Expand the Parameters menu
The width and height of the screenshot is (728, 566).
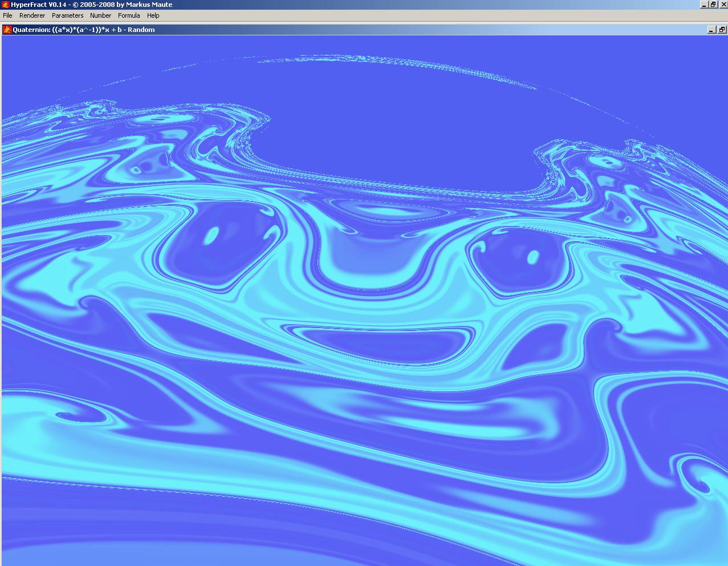67,15
